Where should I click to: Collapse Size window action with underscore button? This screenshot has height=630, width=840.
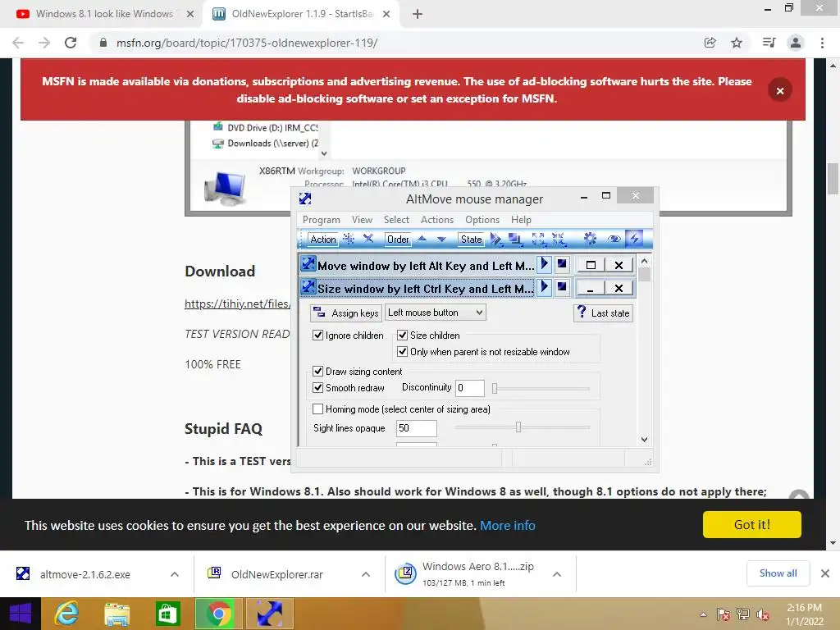[x=591, y=288]
